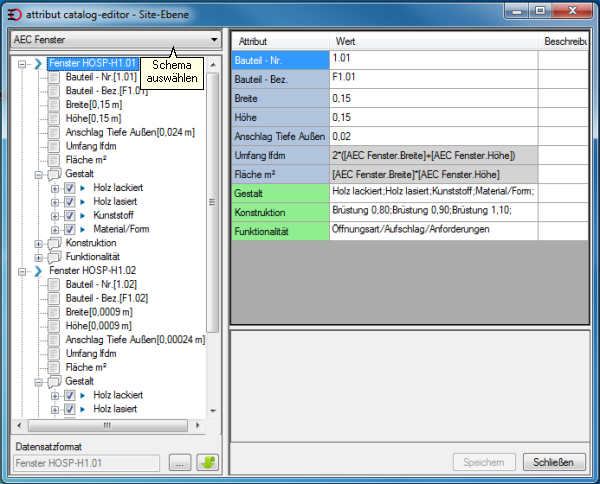The image size is (600, 484).
Task: Collapse the Gestalt group under HOSP-H1.02
Action: (x=38, y=382)
